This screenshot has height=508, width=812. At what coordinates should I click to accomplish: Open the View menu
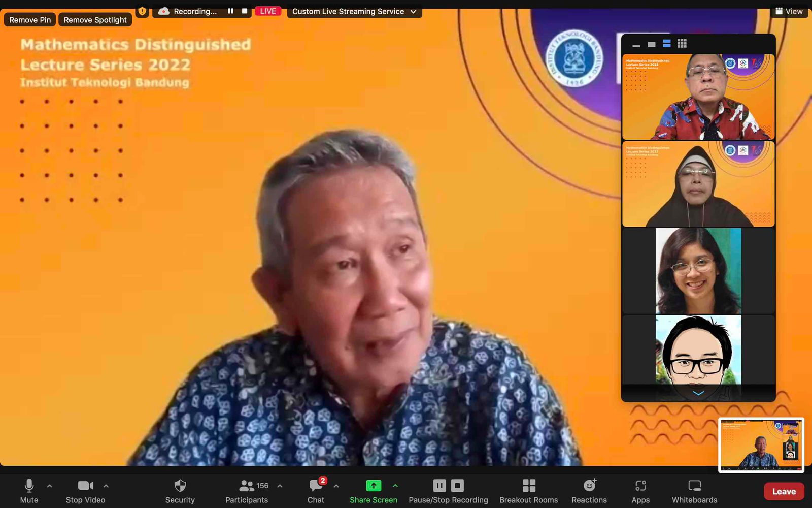(789, 11)
